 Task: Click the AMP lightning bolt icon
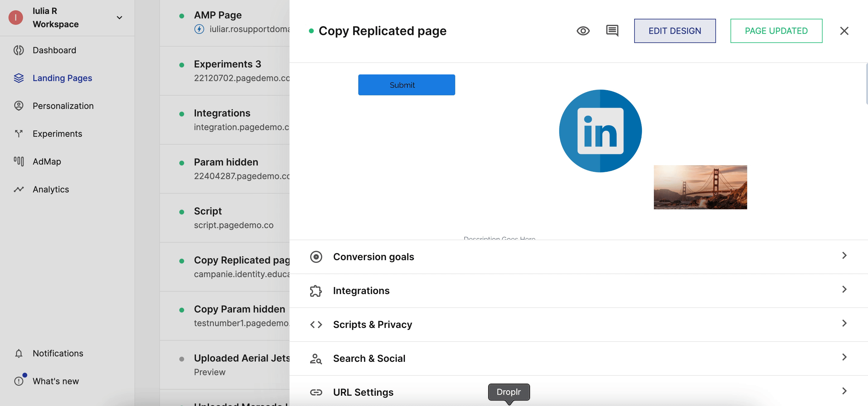pyautogui.click(x=199, y=29)
